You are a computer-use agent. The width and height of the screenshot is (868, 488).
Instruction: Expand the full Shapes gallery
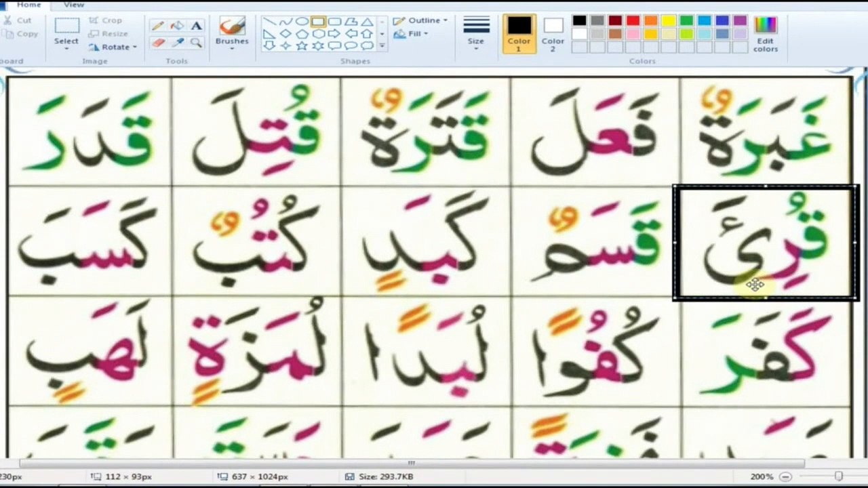(382, 46)
